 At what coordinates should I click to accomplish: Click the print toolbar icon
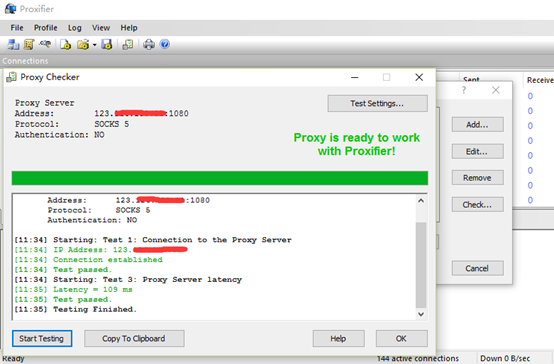pyautogui.click(x=149, y=45)
